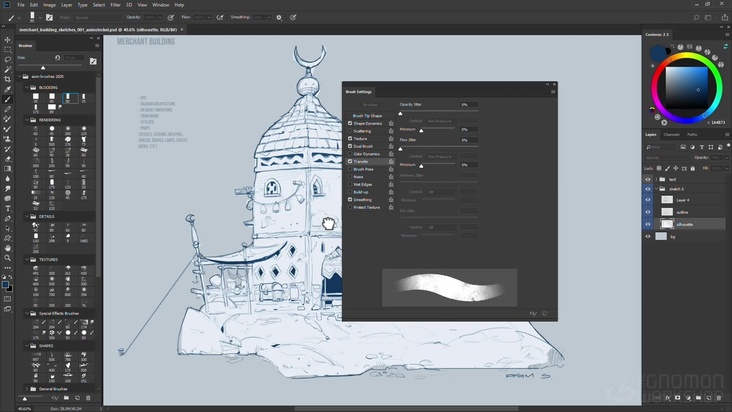Viewport: 732px width, 412px height.
Task: Select the Brush tool in left toolbar
Action: point(7,99)
